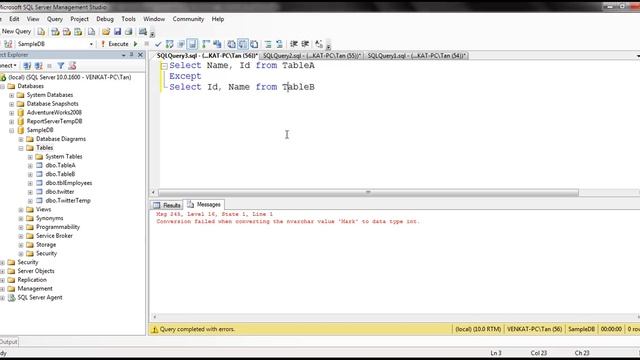Click the Decrease Indent icon
The height and width of the screenshot is (360, 640).
[293, 44]
